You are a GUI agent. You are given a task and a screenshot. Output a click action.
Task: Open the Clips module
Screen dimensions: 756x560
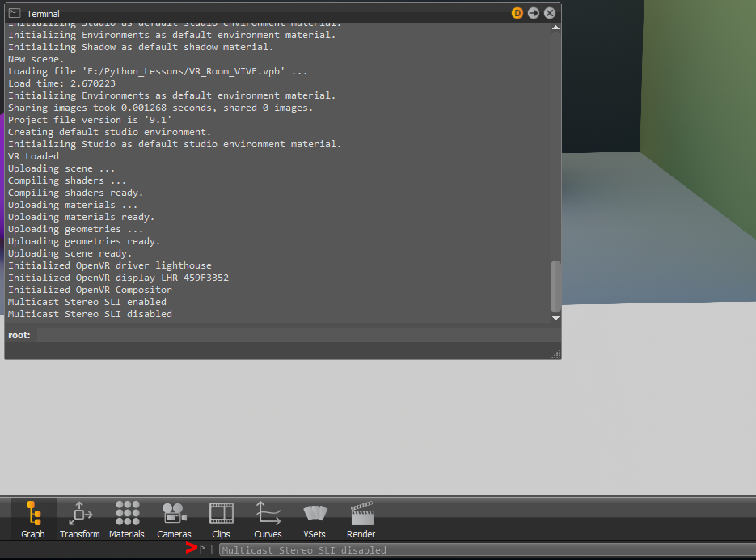pyautogui.click(x=222, y=520)
